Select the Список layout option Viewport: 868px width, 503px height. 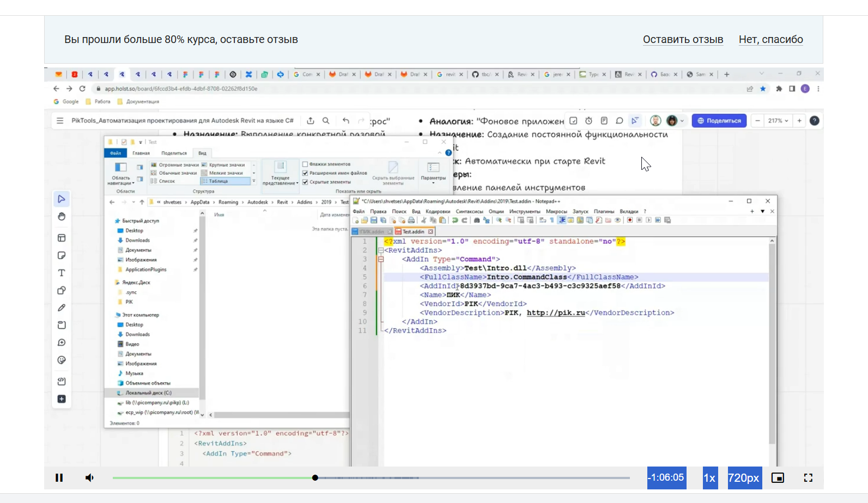163,181
